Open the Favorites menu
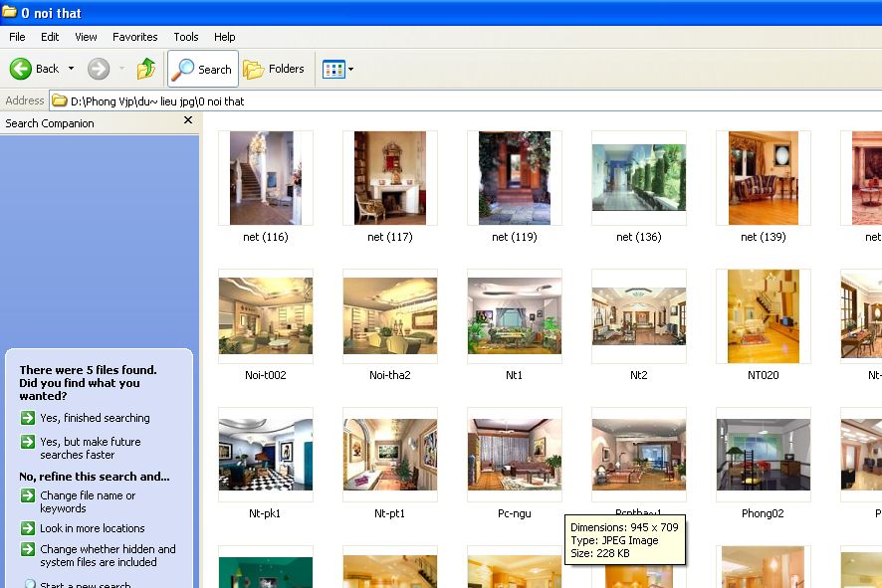The height and width of the screenshot is (588, 882). click(x=135, y=37)
